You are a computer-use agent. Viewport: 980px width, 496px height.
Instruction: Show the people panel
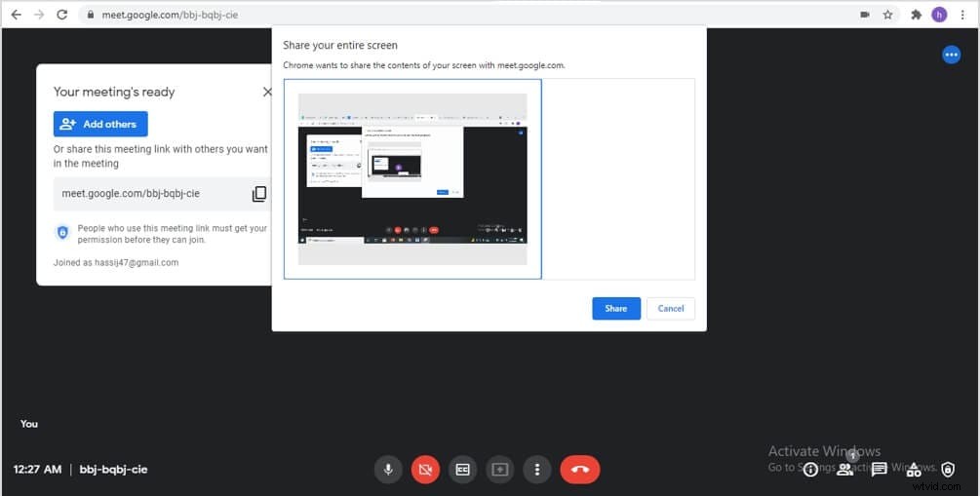point(845,470)
